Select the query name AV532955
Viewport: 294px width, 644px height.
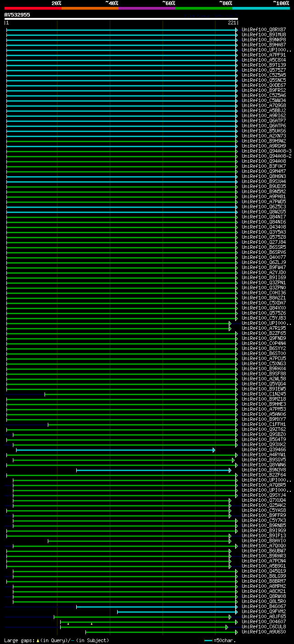(x=17, y=15)
